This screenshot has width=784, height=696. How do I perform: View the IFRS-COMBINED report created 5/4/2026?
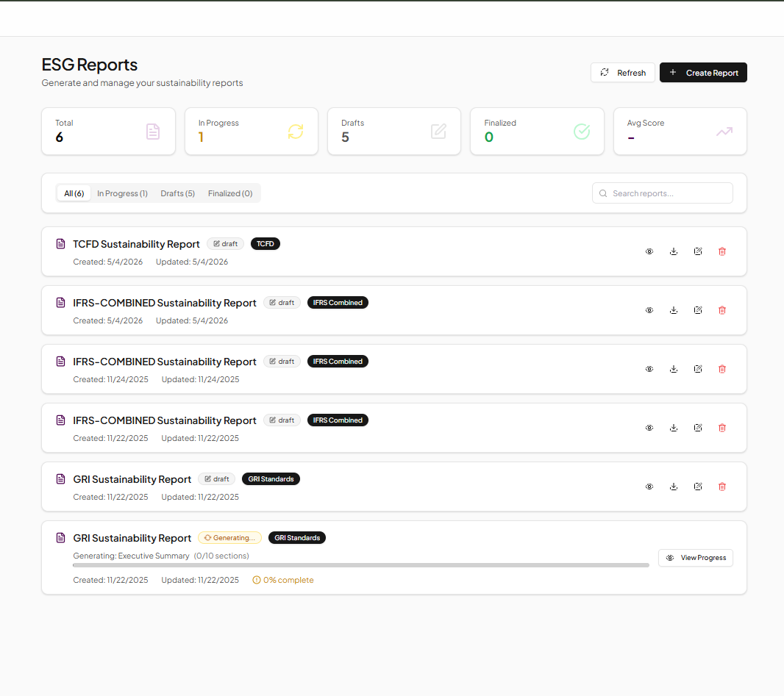pos(649,310)
